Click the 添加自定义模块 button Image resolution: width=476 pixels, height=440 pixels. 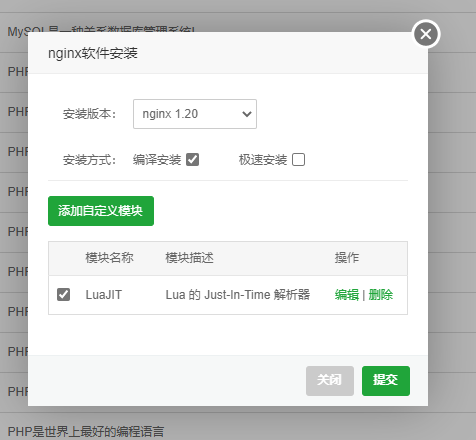pyautogui.click(x=101, y=211)
